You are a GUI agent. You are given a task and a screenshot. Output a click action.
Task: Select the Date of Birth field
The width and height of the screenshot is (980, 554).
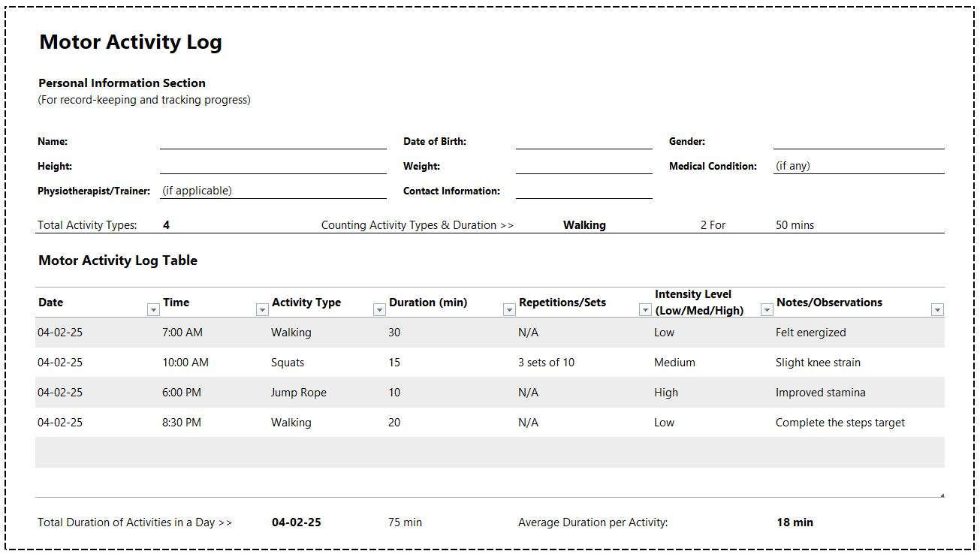pos(583,141)
